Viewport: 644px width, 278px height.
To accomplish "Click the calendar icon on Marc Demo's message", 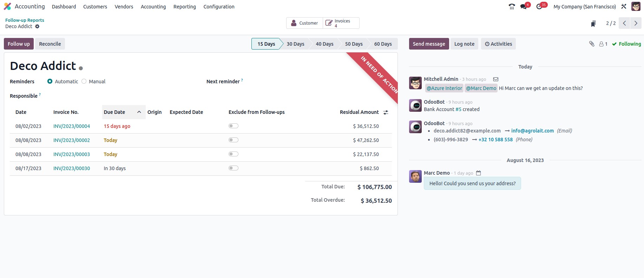I will (478, 173).
